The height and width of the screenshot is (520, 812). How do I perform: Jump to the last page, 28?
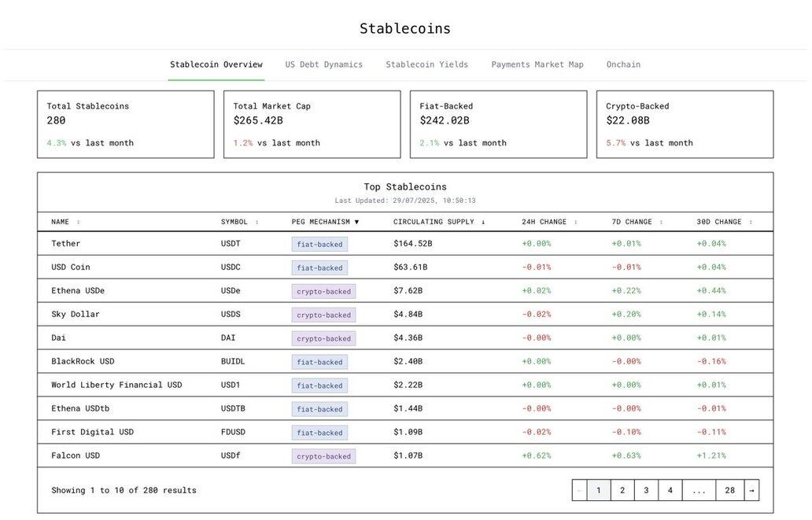point(729,490)
